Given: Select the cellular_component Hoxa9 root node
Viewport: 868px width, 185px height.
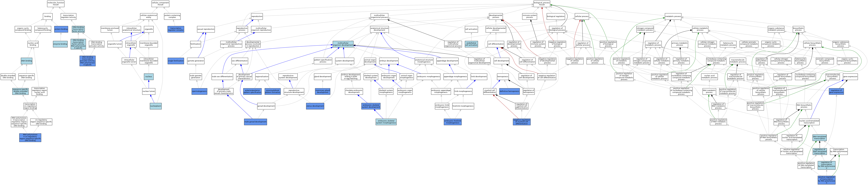Looking at the screenshot, I should coord(160,4).
